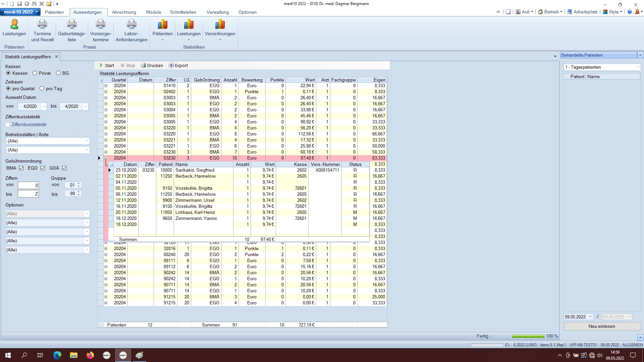Open Firefox from taskbar
This screenshot has width=644, height=362.
90,355
